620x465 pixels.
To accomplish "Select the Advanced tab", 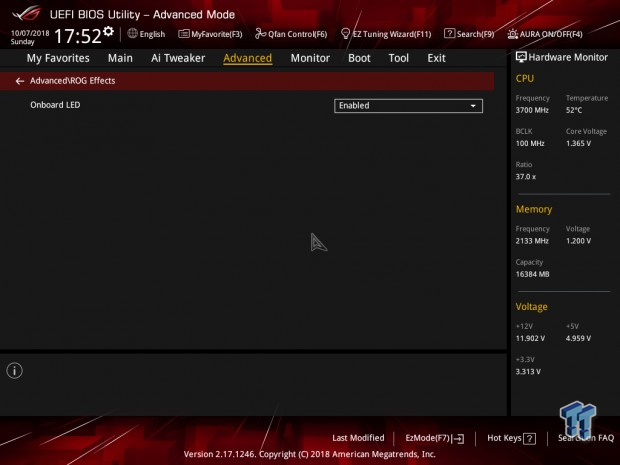I will pyautogui.click(x=248, y=58).
